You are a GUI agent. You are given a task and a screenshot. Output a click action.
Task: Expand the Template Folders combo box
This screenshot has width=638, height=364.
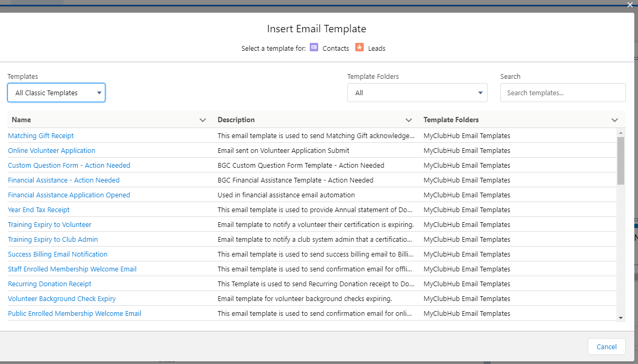click(x=417, y=93)
